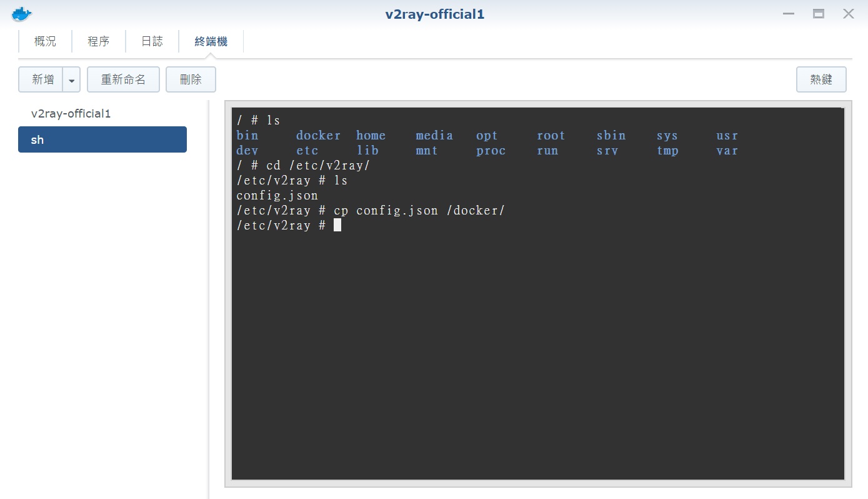
Task: Click the config.json text in terminal output
Action: click(x=277, y=194)
